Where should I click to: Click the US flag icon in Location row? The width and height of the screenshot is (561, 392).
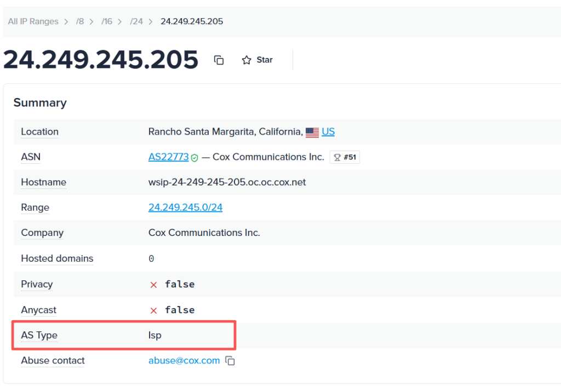[312, 132]
